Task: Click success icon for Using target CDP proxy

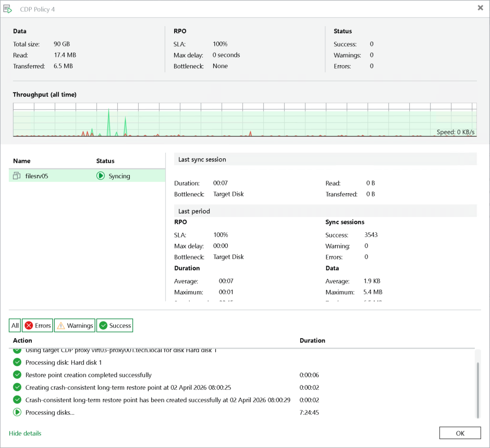Action: (17, 351)
